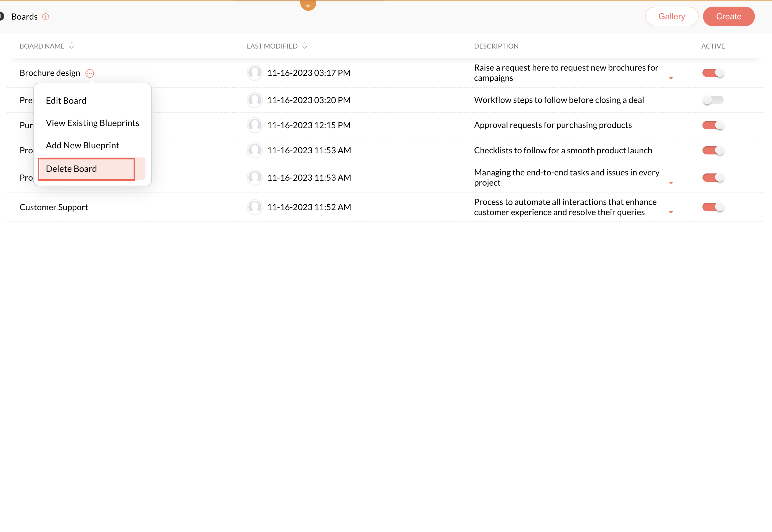The width and height of the screenshot is (772, 532).
Task: Expand Customer Support description arrow
Action: coord(671,212)
